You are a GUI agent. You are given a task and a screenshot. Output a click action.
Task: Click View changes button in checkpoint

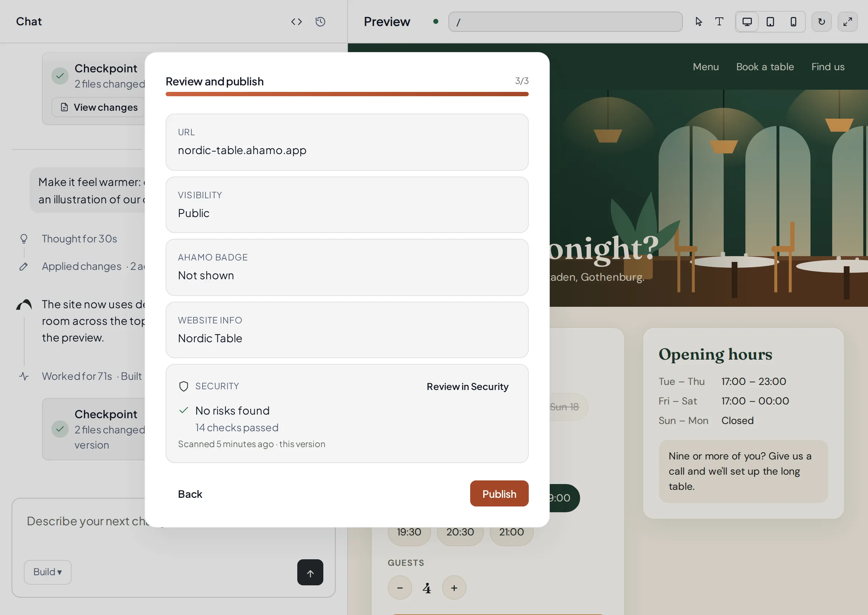pos(99,107)
